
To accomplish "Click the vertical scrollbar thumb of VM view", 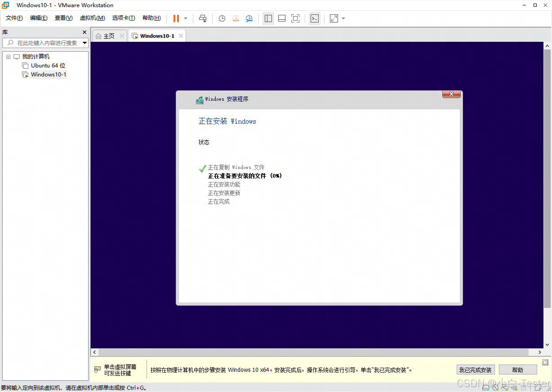I will click(547, 179).
